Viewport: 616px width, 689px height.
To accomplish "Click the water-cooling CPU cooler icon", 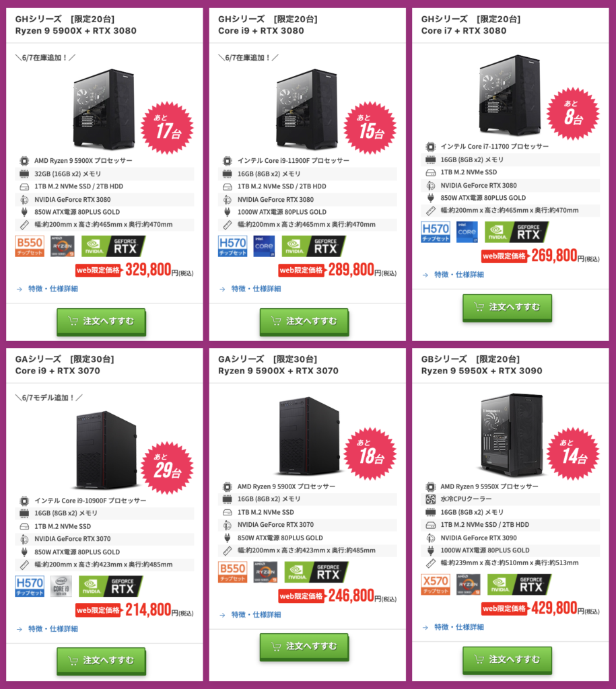I will 430,499.
